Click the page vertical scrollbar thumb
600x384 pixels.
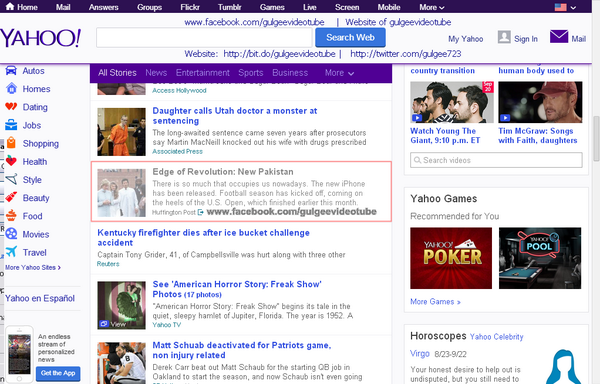(596, 139)
